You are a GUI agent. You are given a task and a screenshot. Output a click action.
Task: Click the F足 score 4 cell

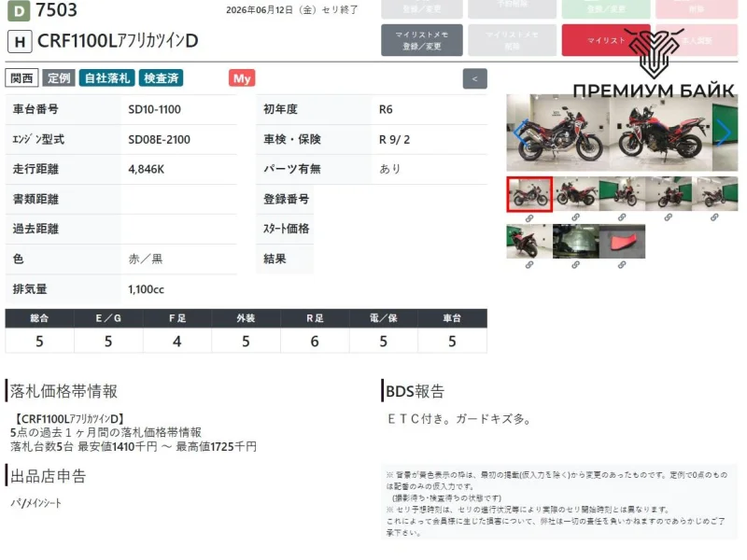(x=177, y=341)
